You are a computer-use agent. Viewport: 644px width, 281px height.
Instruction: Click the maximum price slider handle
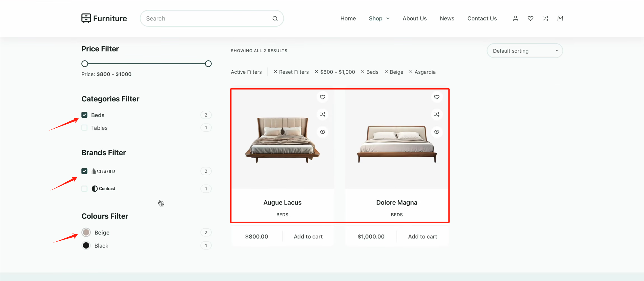(208, 64)
